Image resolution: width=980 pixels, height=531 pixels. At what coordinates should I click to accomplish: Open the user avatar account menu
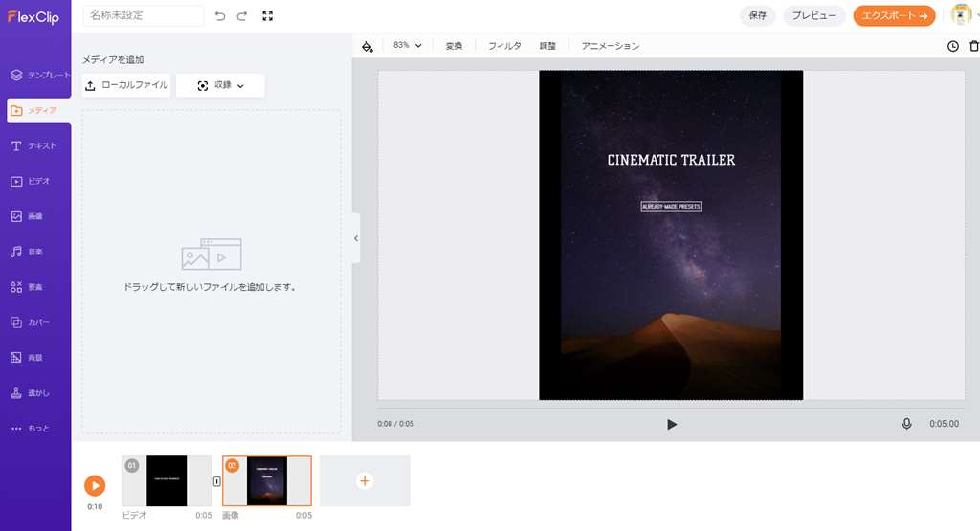click(x=961, y=15)
